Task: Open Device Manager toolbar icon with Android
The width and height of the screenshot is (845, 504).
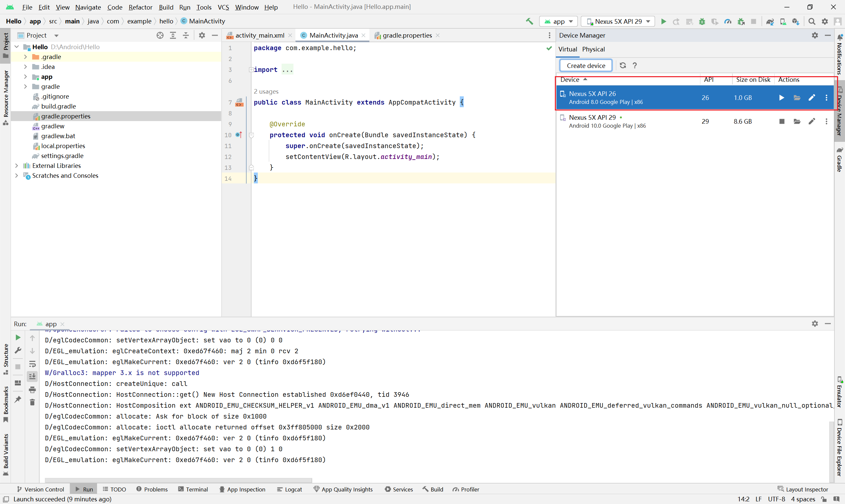Action: [783, 21]
